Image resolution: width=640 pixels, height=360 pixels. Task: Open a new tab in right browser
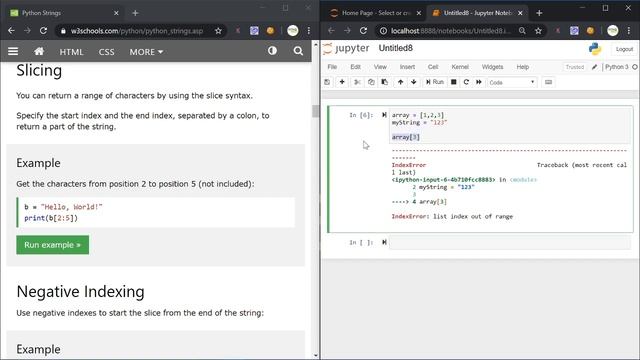click(539, 13)
